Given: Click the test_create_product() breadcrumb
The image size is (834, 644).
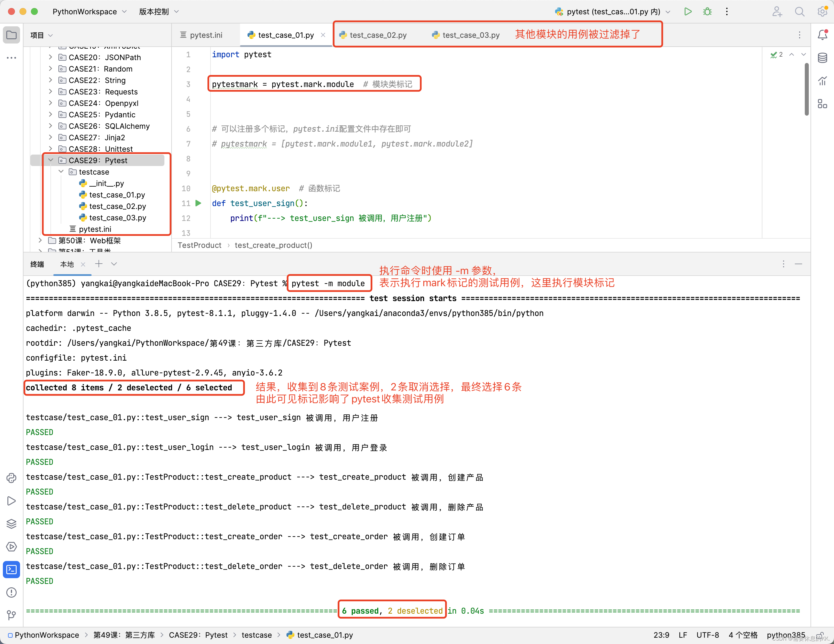Looking at the screenshot, I should tap(274, 245).
